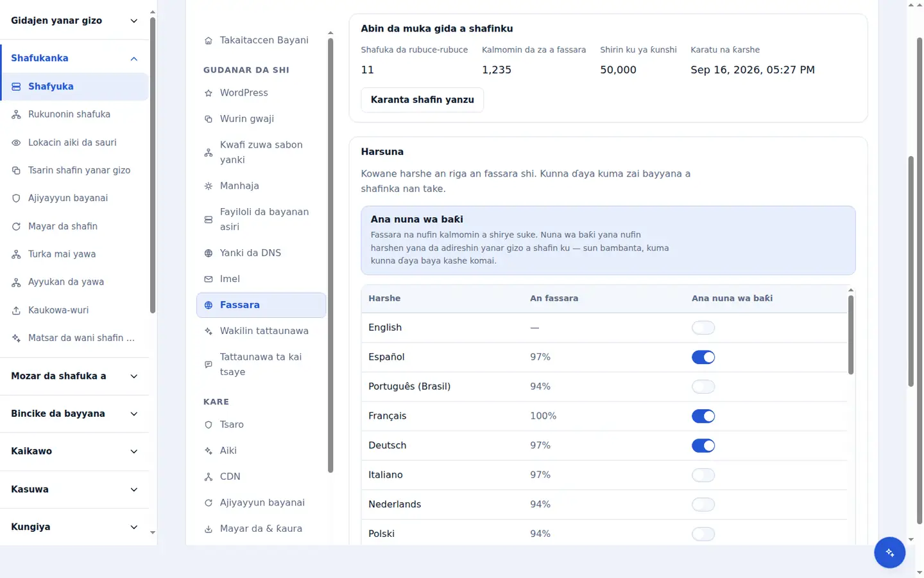Click the CDN network icon
The width and height of the screenshot is (924, 578).
tap(209, 477)
